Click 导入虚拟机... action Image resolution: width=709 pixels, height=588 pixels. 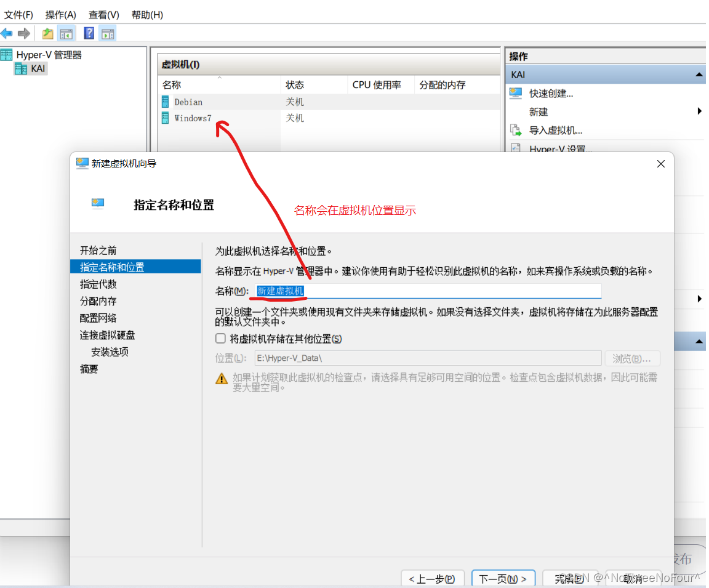(556, 131)
